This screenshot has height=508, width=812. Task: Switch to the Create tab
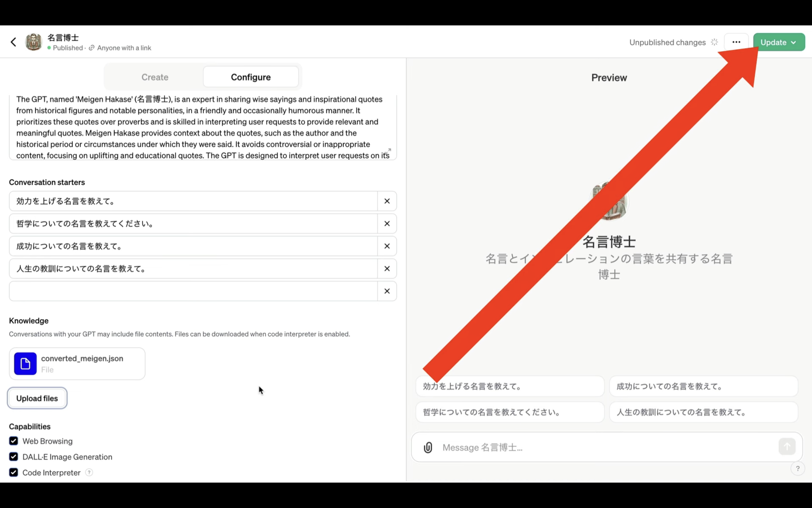point(155,77)
